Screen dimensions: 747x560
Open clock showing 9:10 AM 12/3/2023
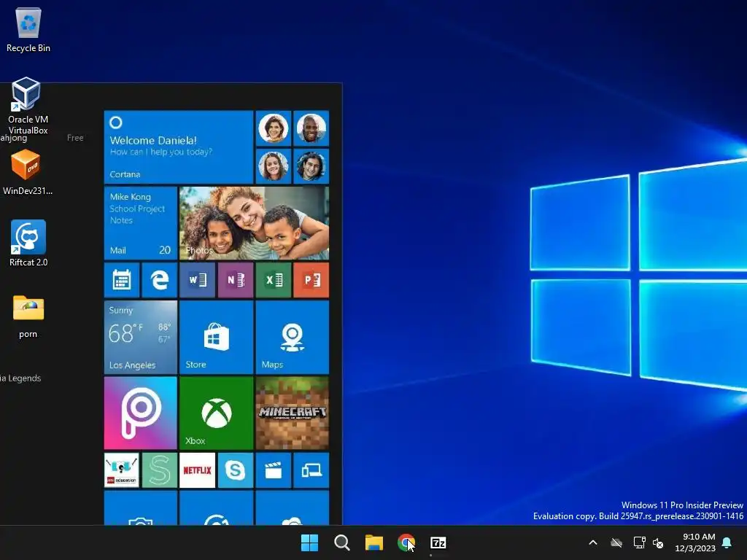pos(695,542)
